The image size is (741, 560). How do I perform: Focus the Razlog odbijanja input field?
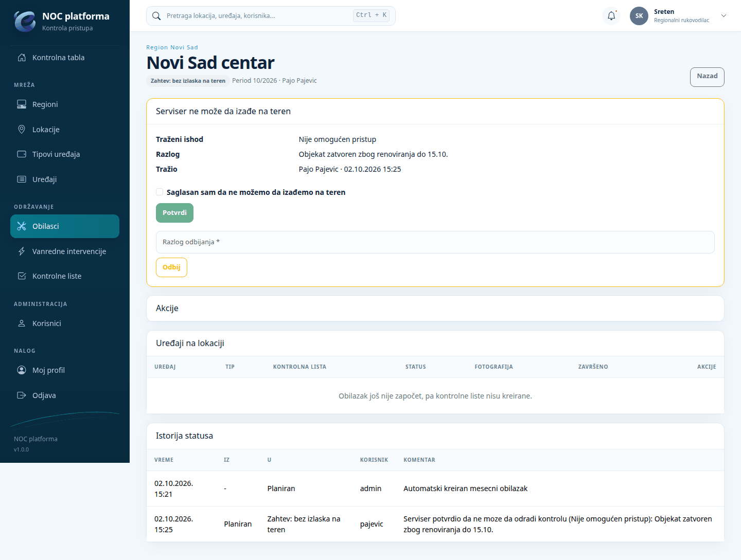click(435, 242)
